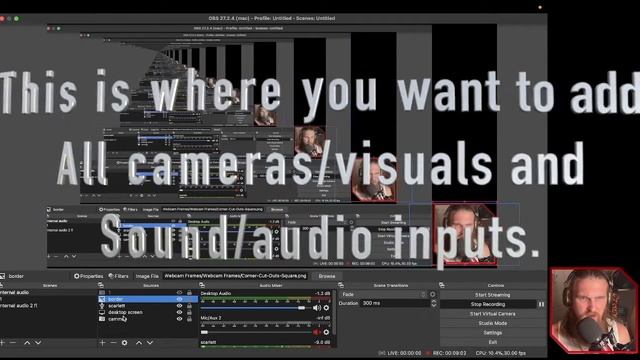Image resolution: width=640 pixels, height=360 pixels.
Task: Open Filters for the border source
Action: click(x=117, y=276)
